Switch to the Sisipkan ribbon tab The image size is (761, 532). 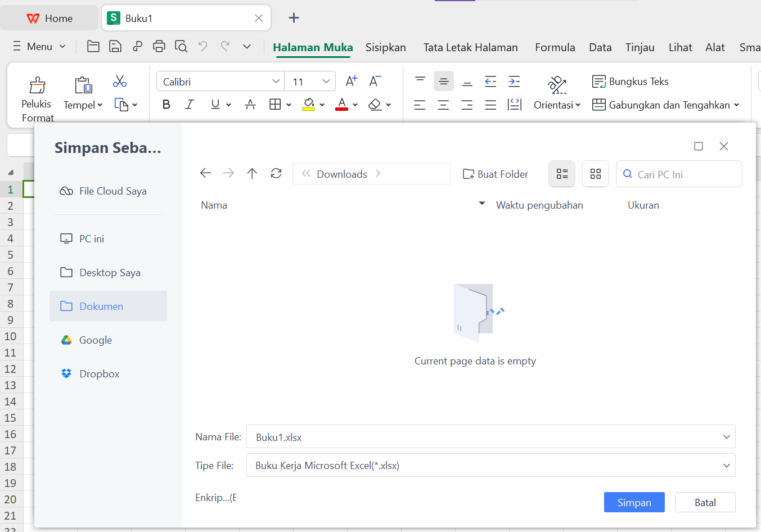coord(386,47)
